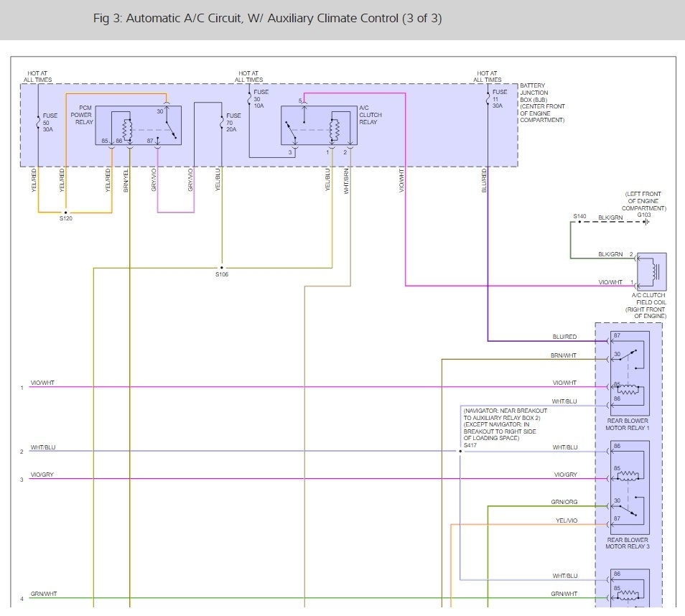Click the S106 splice point

click(x=221, y=268)
